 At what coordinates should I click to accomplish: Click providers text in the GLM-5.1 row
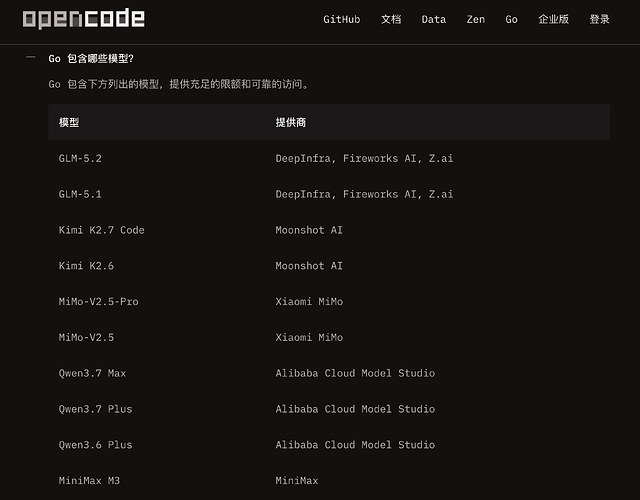(364, 194)
